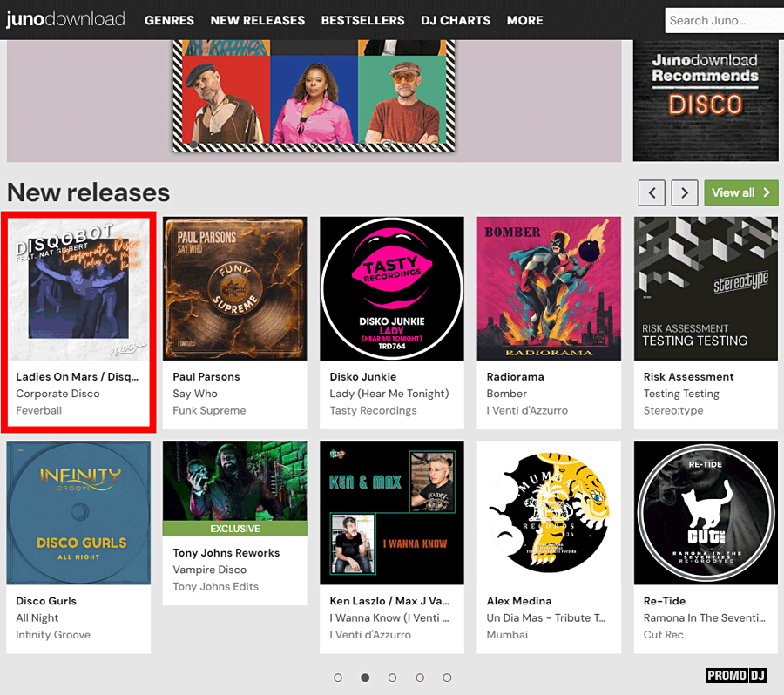This screenshot has width=784, height=695.
Task: Open the Funk Supreme label link
Action: point(209,410)
